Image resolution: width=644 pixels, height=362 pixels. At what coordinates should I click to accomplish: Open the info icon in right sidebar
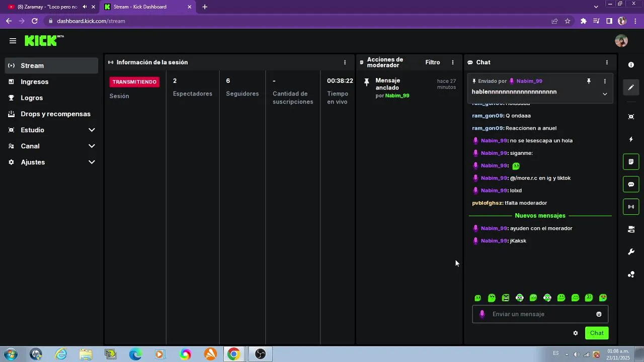point(631,65)
